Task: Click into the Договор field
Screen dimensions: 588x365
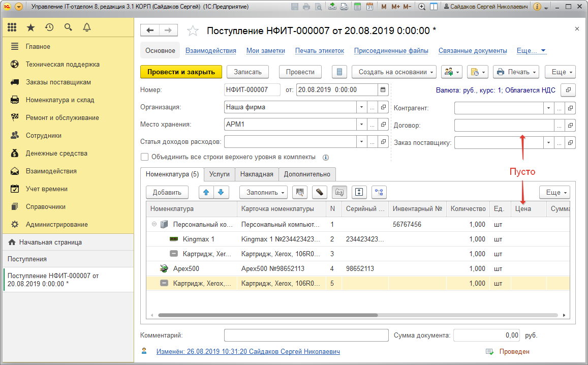Action: (x=504, y=125)
